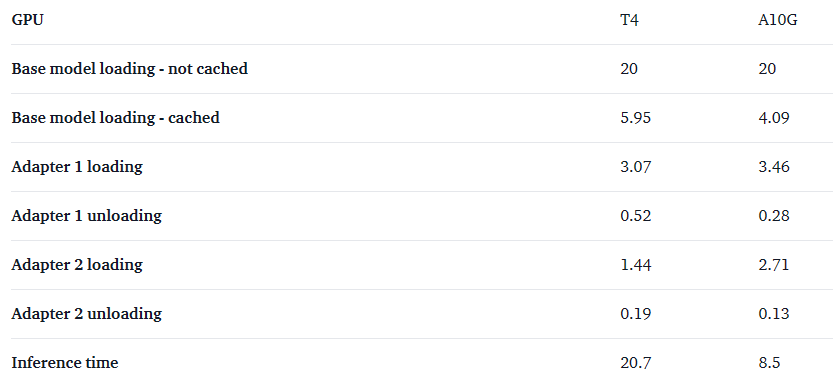Click Base model loading - not cached label
This screenshot has width=833, height=383.
tap(130, 69)
